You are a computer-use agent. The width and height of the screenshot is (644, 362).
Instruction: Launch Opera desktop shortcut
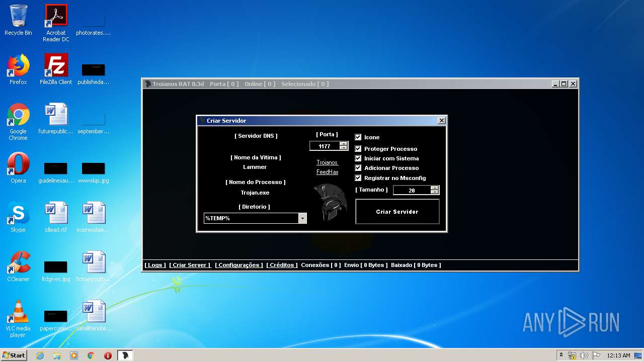(x=18, y=168)
